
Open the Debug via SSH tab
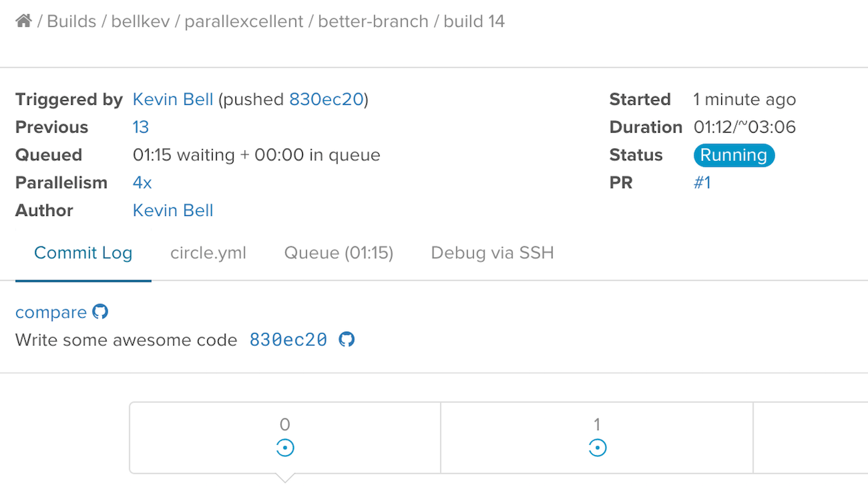493,253
